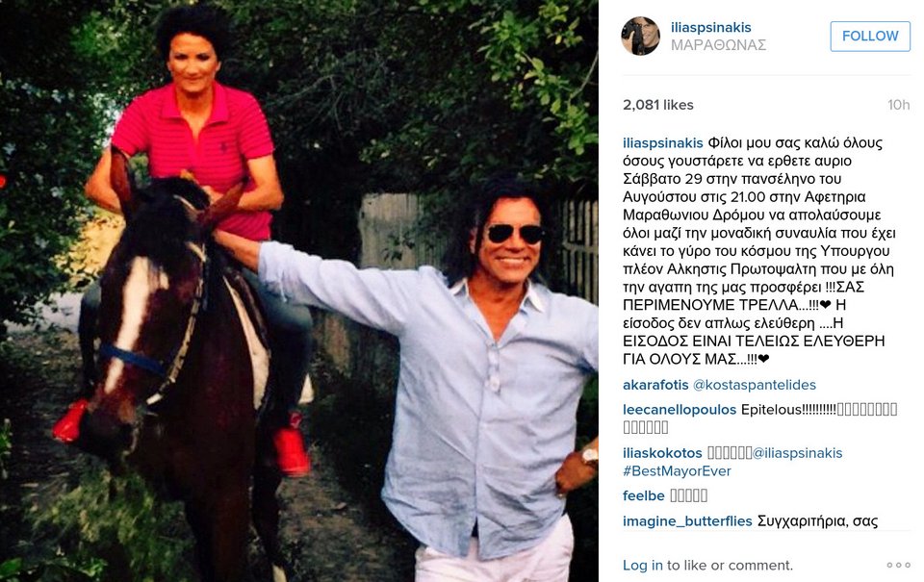Image resolution: width=924 pixels, height=582 pixels.
Task: Click the to like or comment text
Action: [x=730, y=565]
